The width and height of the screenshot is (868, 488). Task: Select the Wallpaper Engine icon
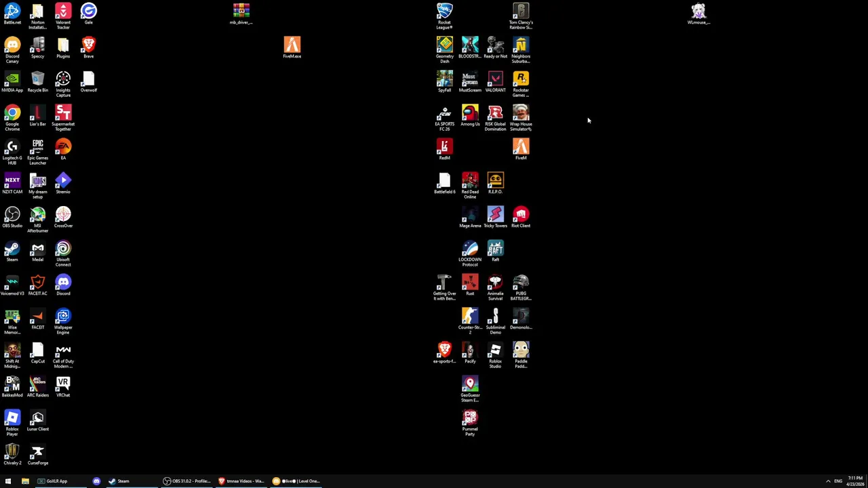63,321
